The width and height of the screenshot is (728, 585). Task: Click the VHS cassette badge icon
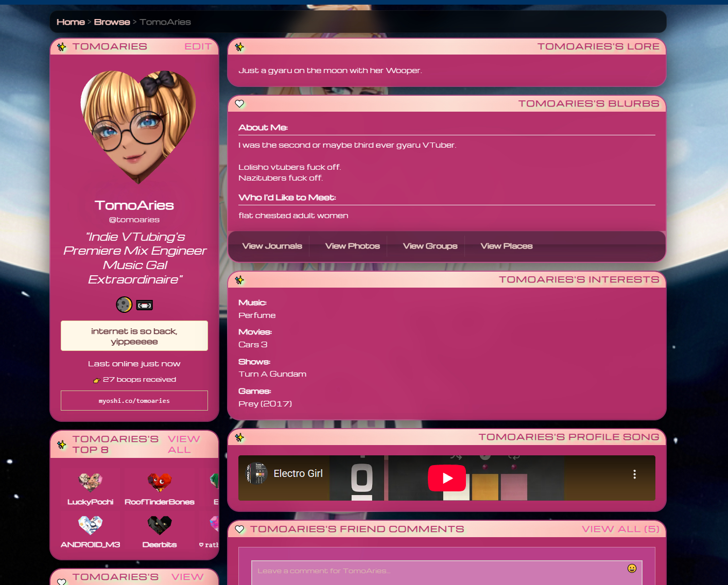point(145,305)
